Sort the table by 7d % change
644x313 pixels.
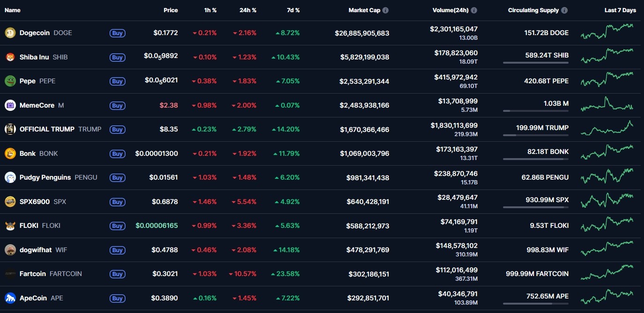click(x=293, y=10)
